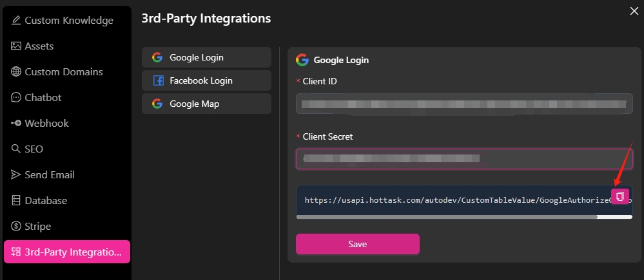Image resolution: width=644 pixels, height=280 pixels.
Task: Click the Google Login panel title
Action: click(x=341, y=60)
